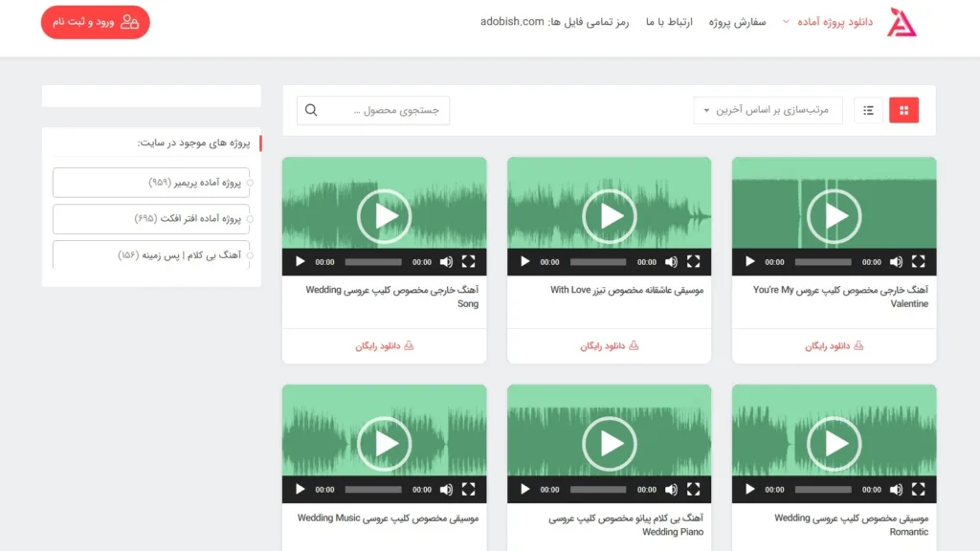Open the Wedding Song product title
This screenshot has width=980, height=551.
(391, 297)
